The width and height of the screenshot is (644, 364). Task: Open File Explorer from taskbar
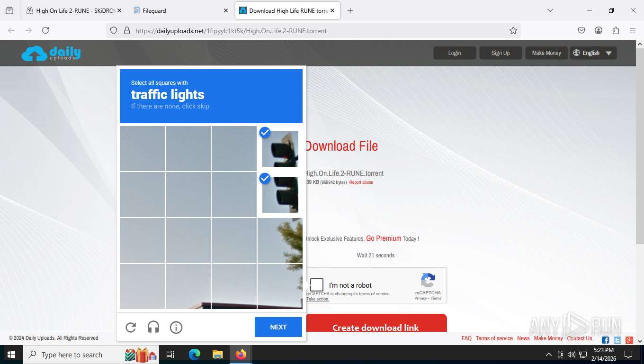[217, 355]
